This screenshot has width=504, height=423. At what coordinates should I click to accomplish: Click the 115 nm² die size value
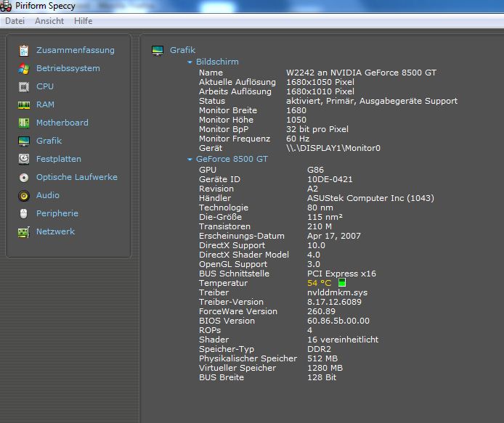(x=325, y=217)
